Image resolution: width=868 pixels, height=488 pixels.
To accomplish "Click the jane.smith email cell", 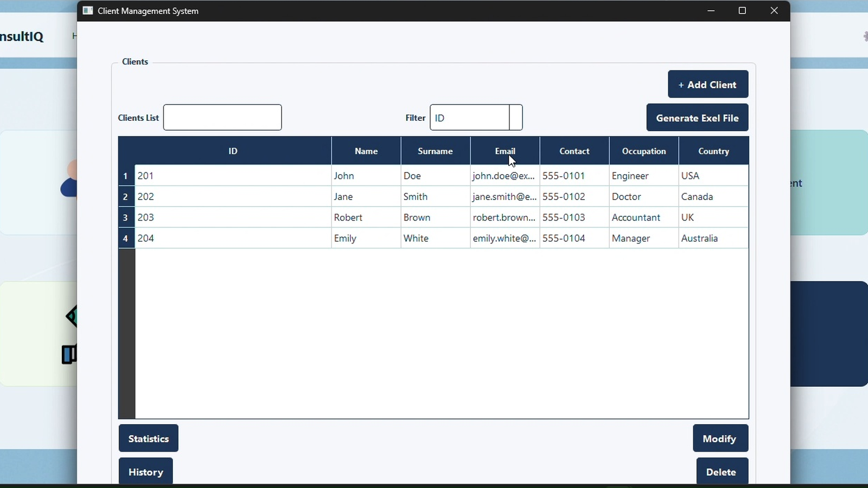I will (x=505, y=196).
